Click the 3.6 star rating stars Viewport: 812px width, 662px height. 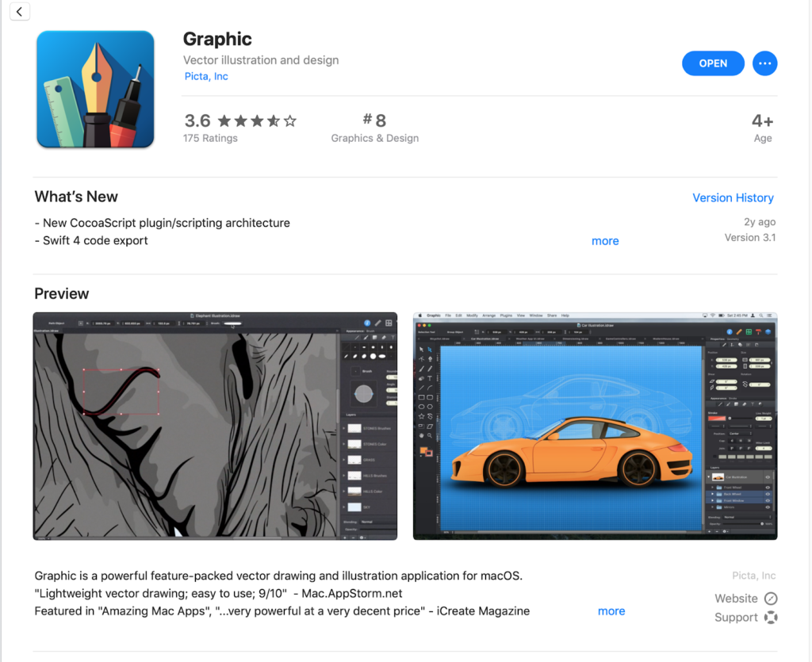tap(257, 121)
